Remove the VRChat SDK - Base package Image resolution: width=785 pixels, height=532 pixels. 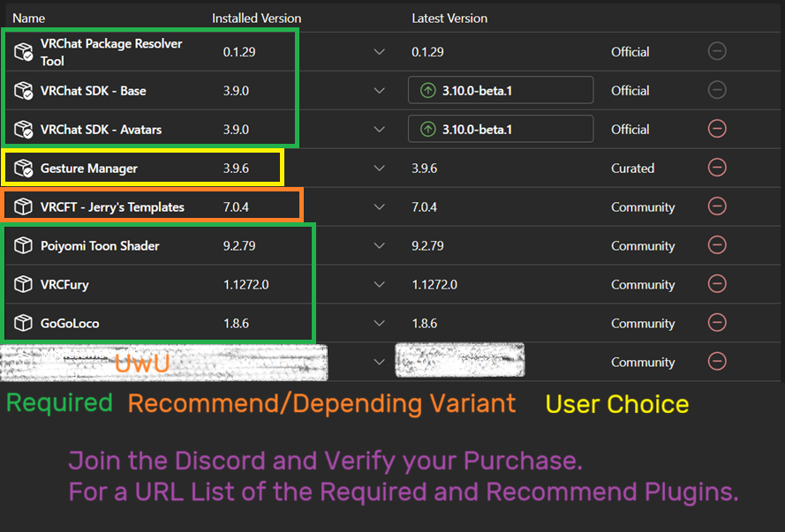pos(717,90)
